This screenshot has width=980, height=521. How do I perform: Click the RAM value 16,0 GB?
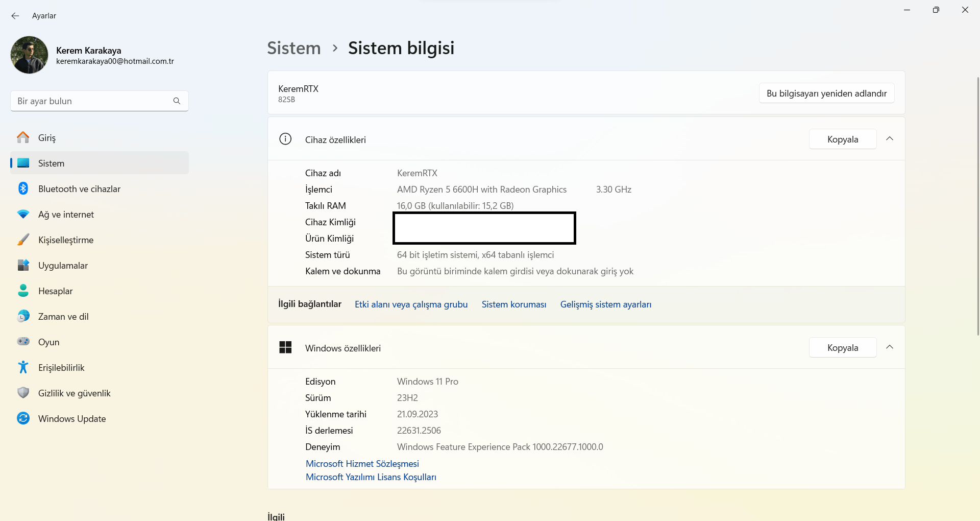[455, 206]
